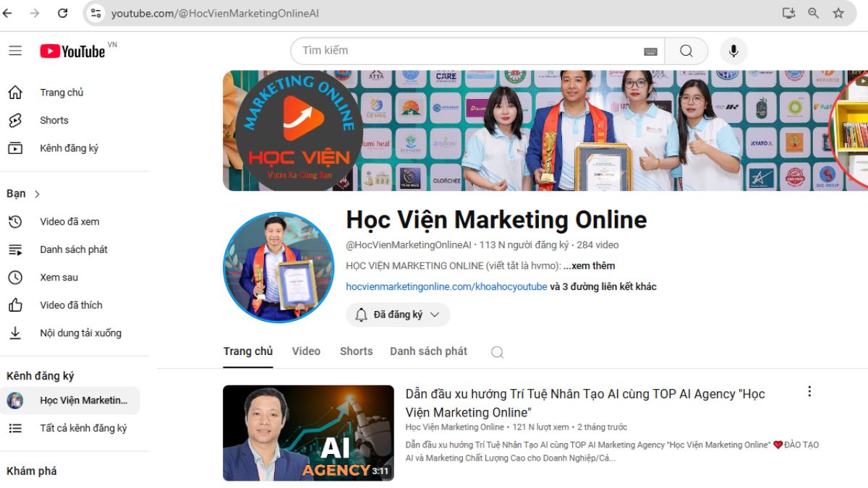The image size is (868, 488).
Task: Open video titled Dẫn đầu xu hướng
Action: [x=585, y=403]
